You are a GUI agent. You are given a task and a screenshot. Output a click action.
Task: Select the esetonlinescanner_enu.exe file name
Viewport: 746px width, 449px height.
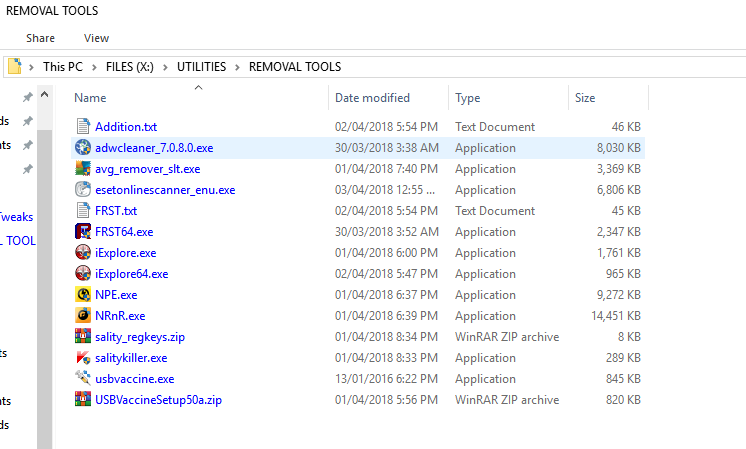pyautogui.click(x=165, y=190)
